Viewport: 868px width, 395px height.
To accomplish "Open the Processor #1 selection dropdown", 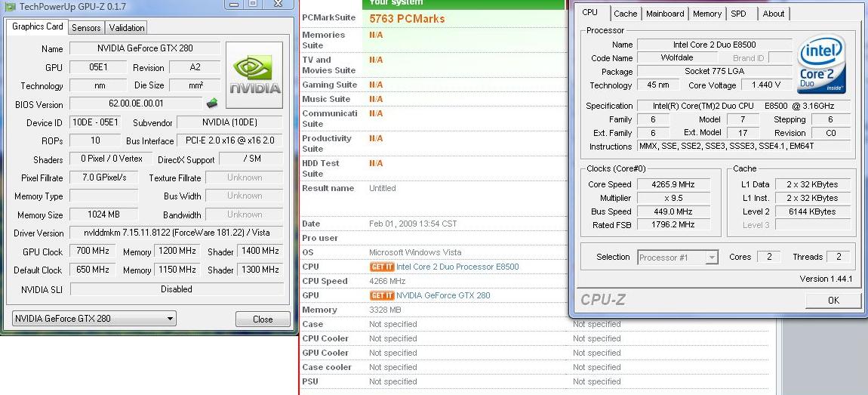I will (678, 258).
